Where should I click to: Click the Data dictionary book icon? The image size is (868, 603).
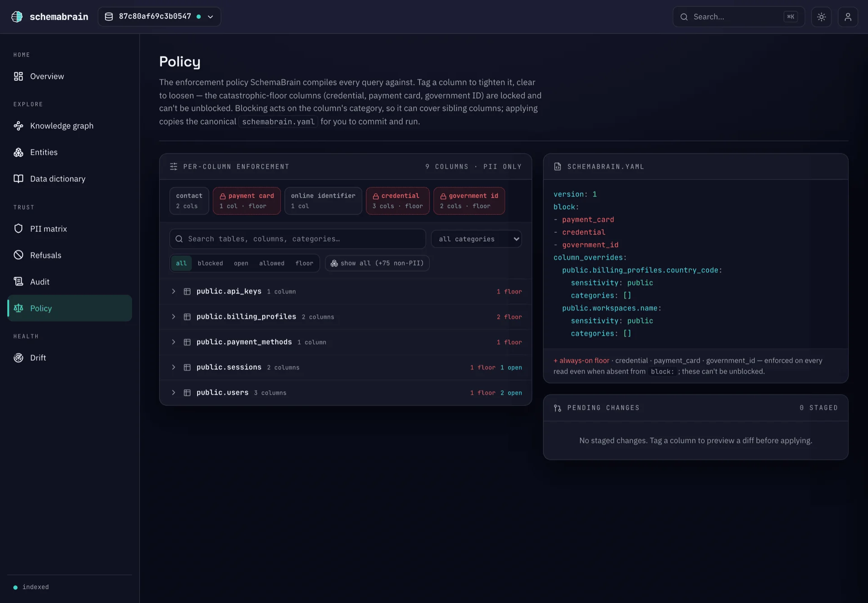pyautogui.click(x=18, y=179)
